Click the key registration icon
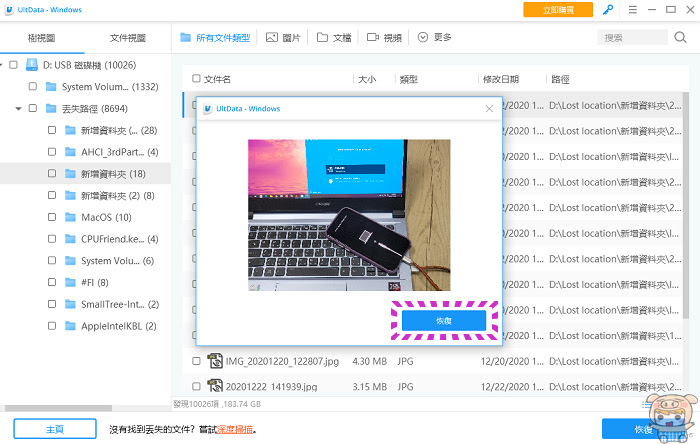 coord(608,9)
